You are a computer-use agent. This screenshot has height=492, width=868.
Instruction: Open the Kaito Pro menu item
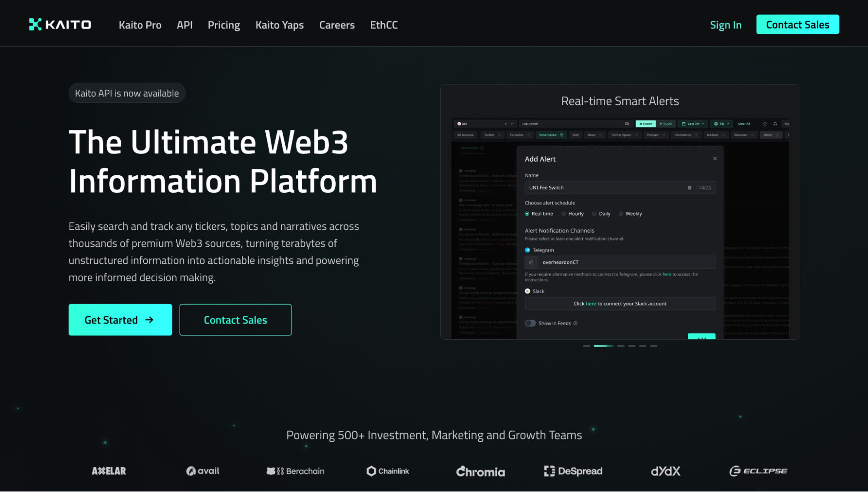tap(140, 25)
